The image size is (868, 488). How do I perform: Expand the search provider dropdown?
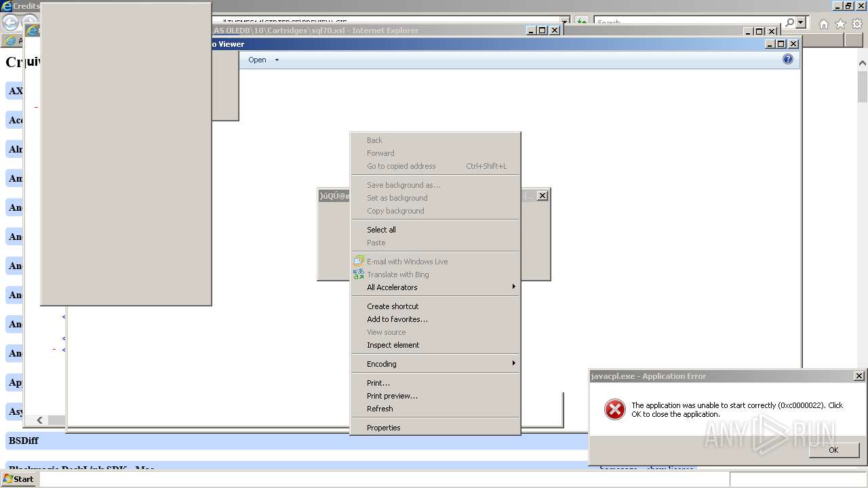(x=801, y=22)
